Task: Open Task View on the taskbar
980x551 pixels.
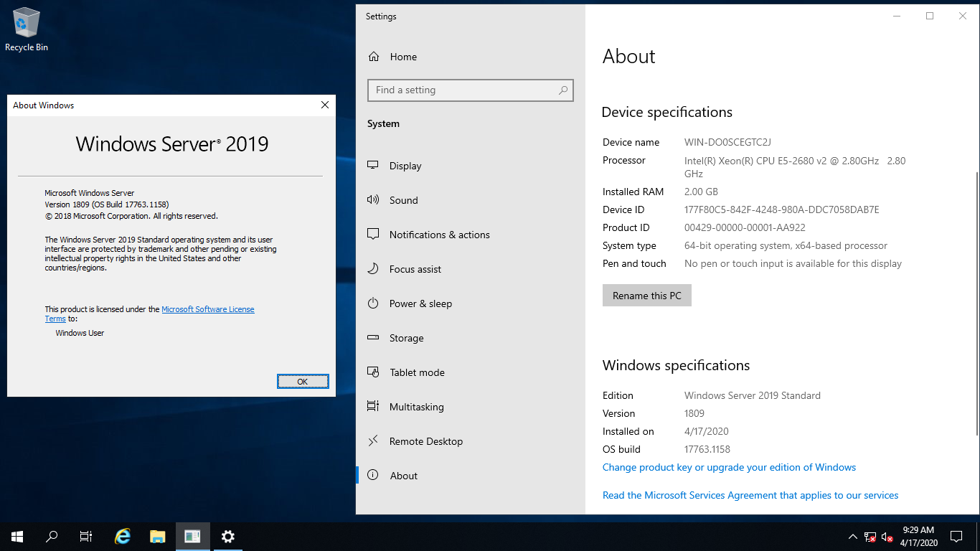Action: tap(86, 537)
